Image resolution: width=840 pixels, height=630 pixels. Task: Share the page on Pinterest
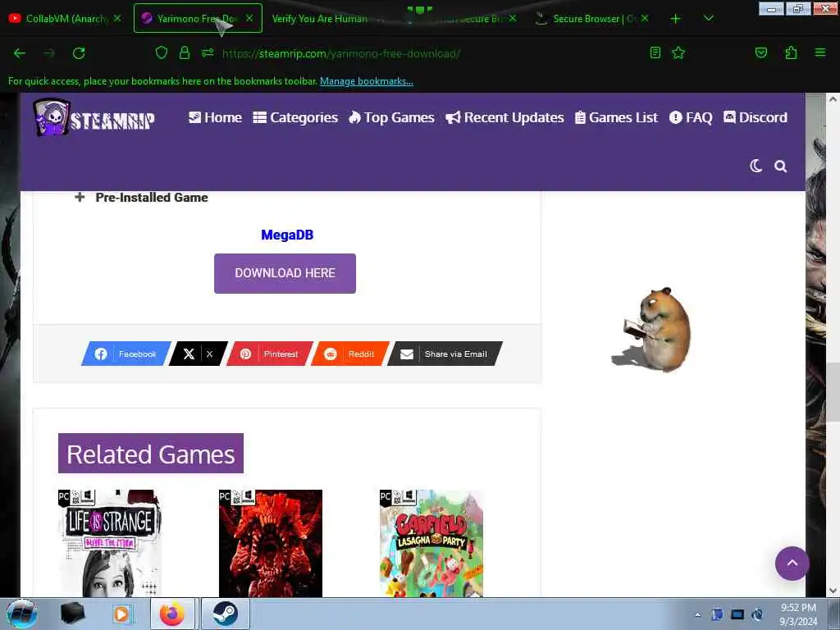click(x=269, y=354)
